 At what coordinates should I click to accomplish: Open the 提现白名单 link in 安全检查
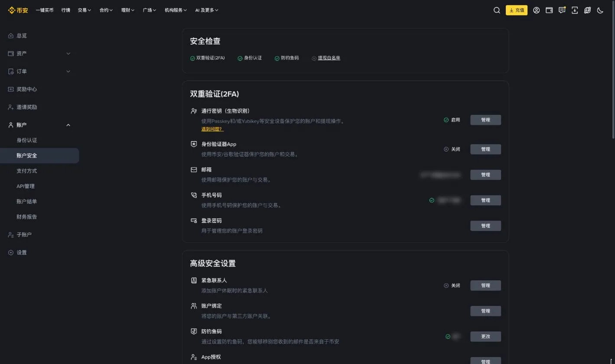pyautogui.click(x=329, y=58)
